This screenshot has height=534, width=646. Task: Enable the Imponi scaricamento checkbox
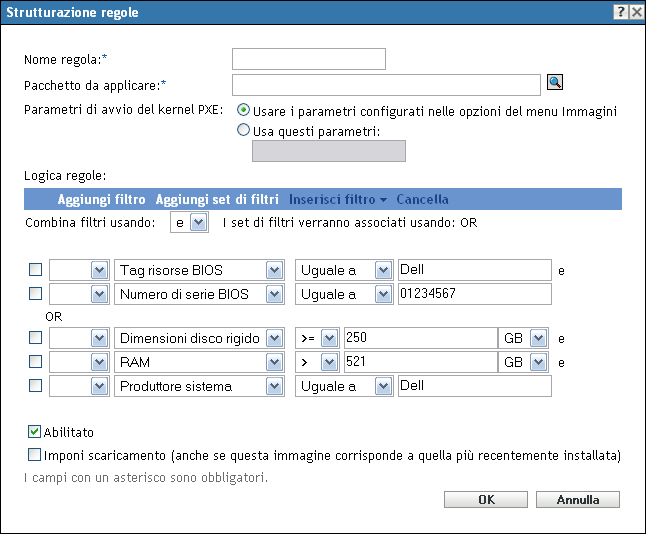(36, 456)
